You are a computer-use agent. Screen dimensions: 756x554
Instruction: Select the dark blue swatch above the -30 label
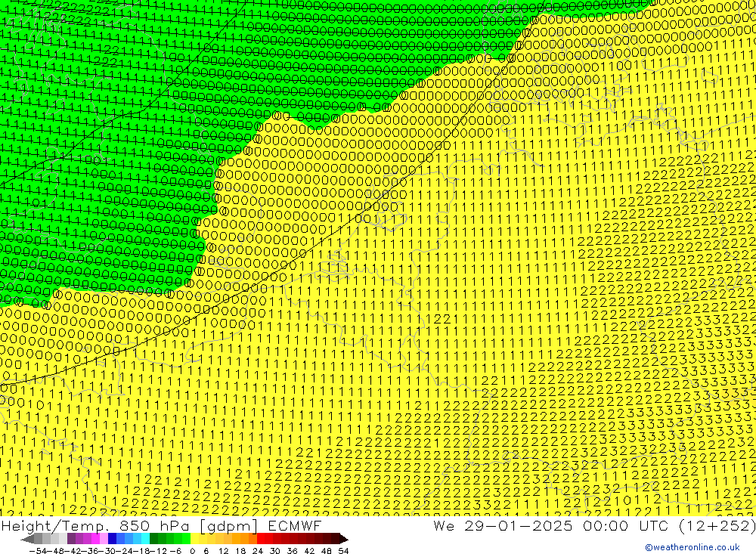click(x=113, y=539)
